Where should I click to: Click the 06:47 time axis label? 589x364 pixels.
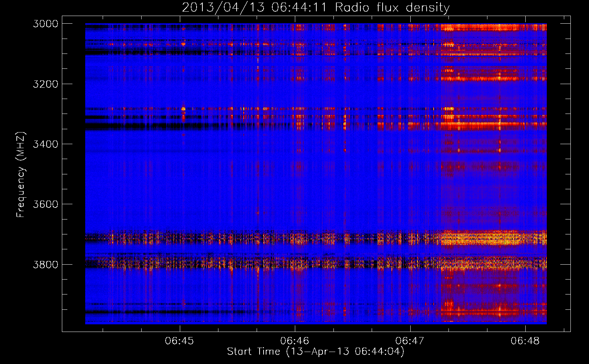pyautogui.click(x=410, y=341)
